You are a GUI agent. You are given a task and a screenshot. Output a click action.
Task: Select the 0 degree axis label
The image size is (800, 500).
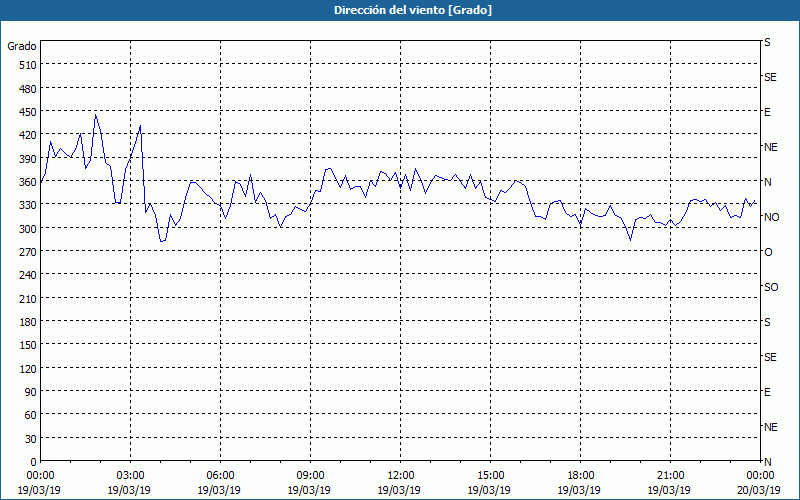click(x=34, y=463)
